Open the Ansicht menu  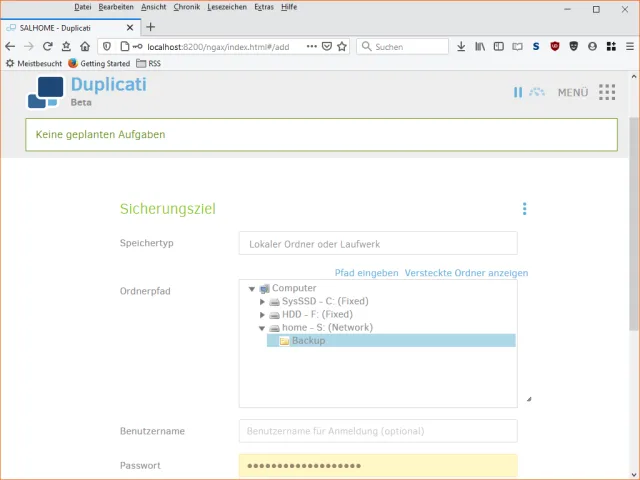[x=153, y=7]
